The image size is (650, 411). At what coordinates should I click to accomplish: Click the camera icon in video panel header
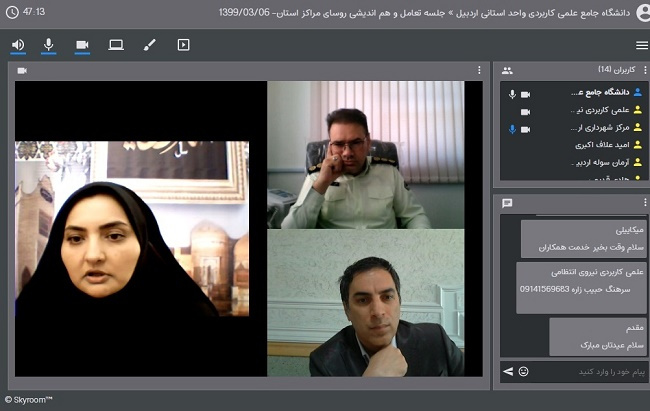pos(22,70)
